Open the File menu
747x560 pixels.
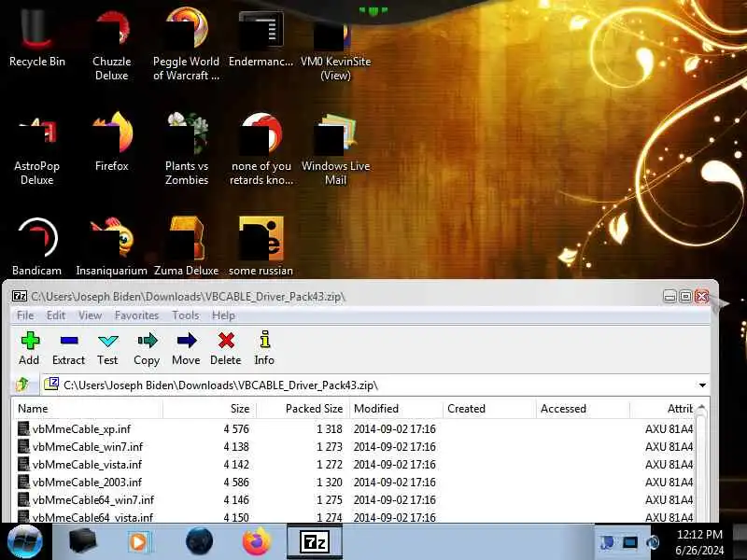point(25,315)
